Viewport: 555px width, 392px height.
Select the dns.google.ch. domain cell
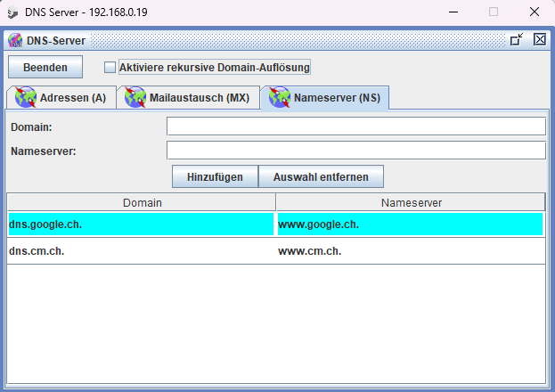point(142,225)
